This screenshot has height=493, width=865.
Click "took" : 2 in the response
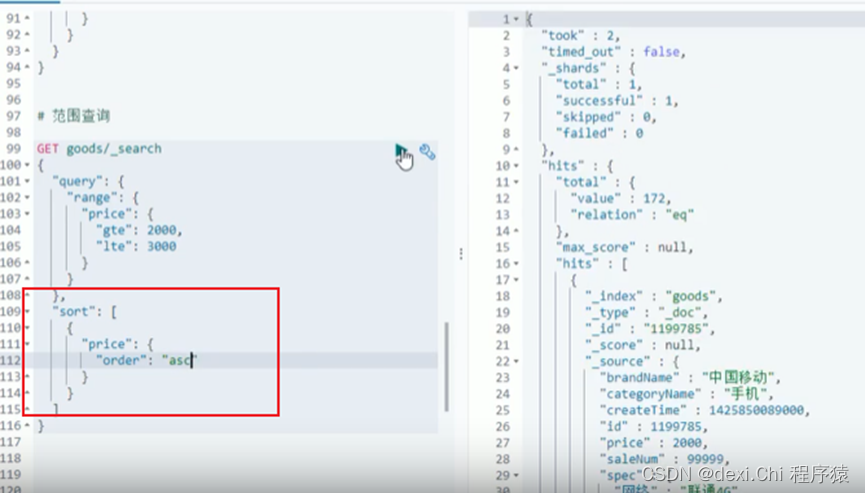(580, 36)
